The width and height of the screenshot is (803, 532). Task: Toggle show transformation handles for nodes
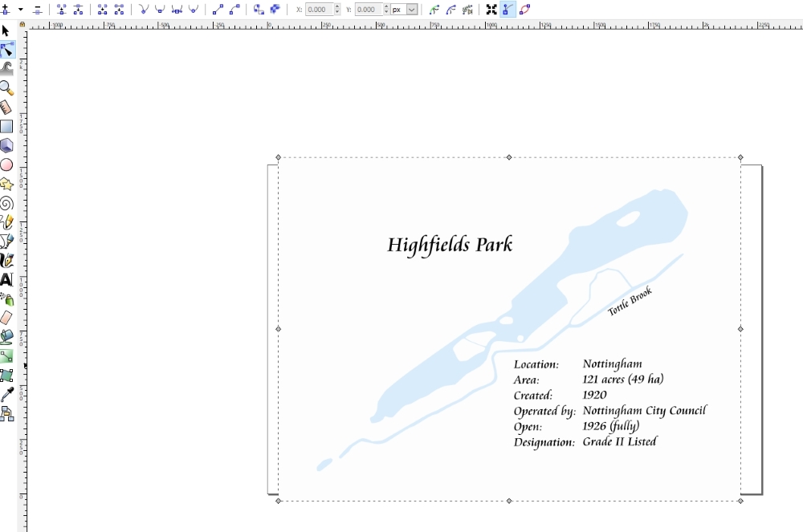[491, 9]
